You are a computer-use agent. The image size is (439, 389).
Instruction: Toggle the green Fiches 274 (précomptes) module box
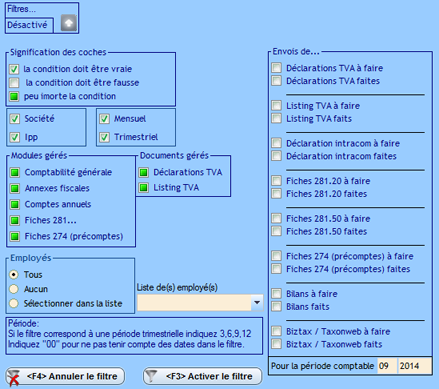pyautogui.click(x=15, y=236)
